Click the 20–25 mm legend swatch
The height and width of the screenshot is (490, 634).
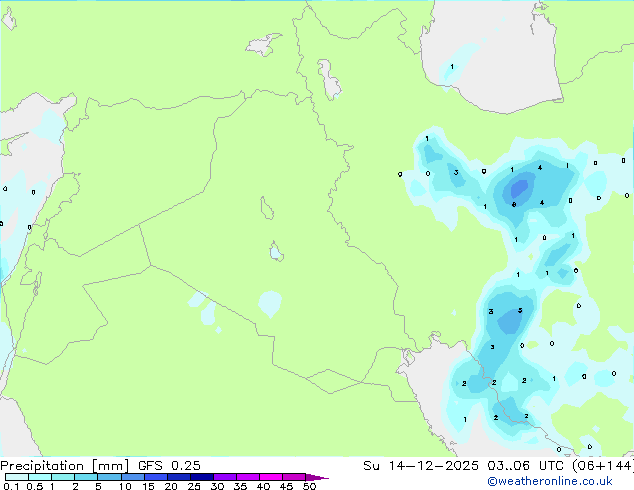point(178,477)
